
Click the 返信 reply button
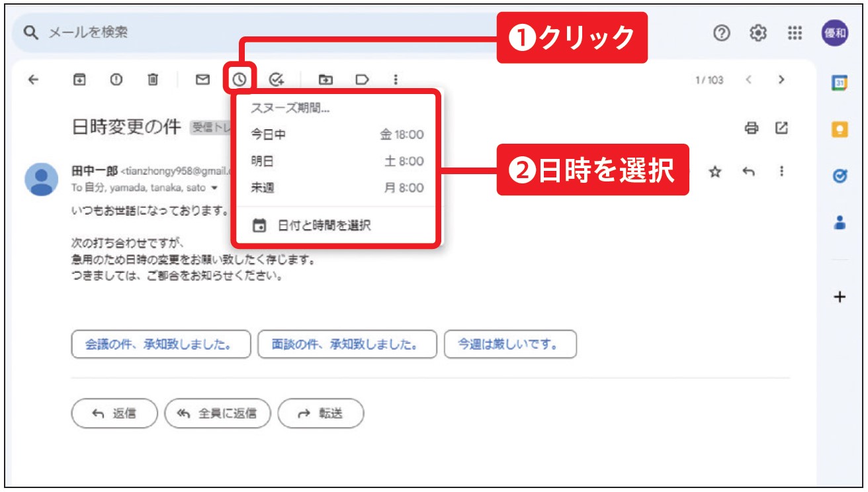114,414
